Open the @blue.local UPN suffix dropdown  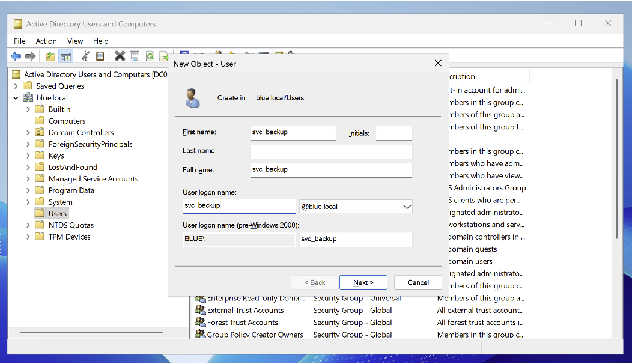[406, 207]
